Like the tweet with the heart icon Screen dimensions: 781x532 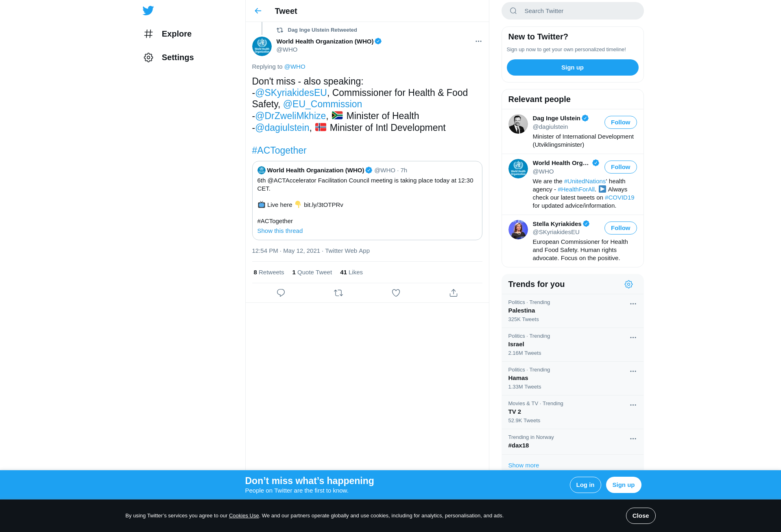(396, 293)
